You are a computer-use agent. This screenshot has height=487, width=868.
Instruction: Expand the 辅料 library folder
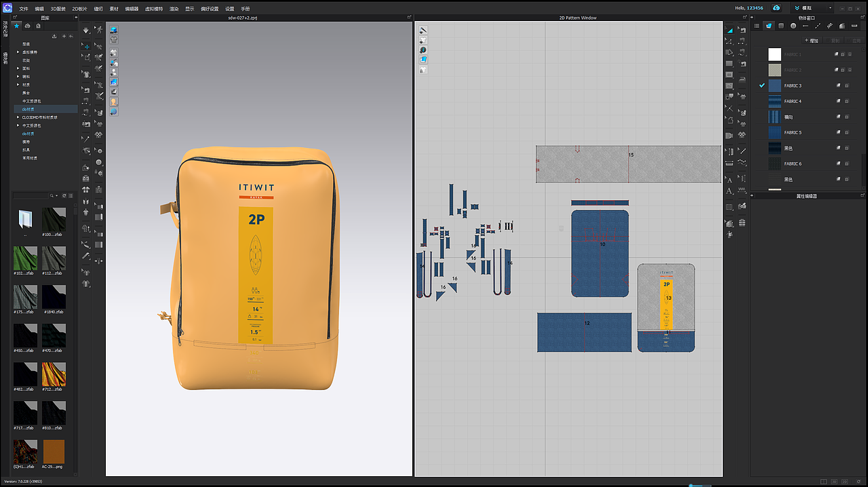pyautogui.click(x=18, y=76)
